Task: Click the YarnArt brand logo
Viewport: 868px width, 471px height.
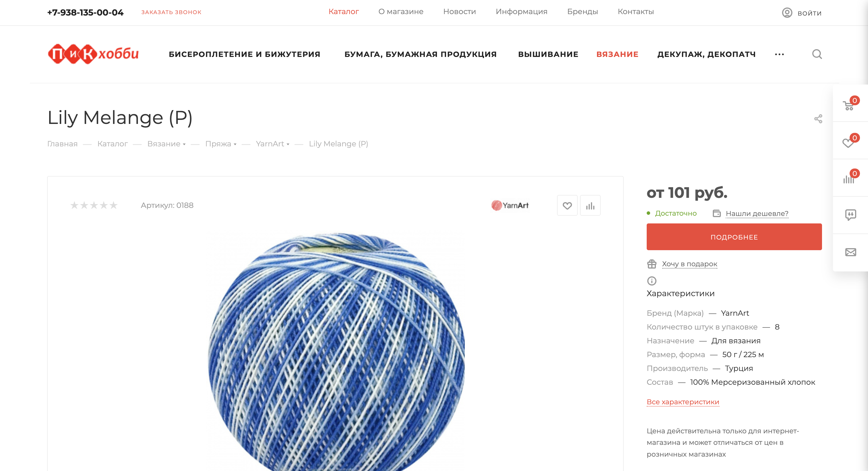Action: pos(510,205)
